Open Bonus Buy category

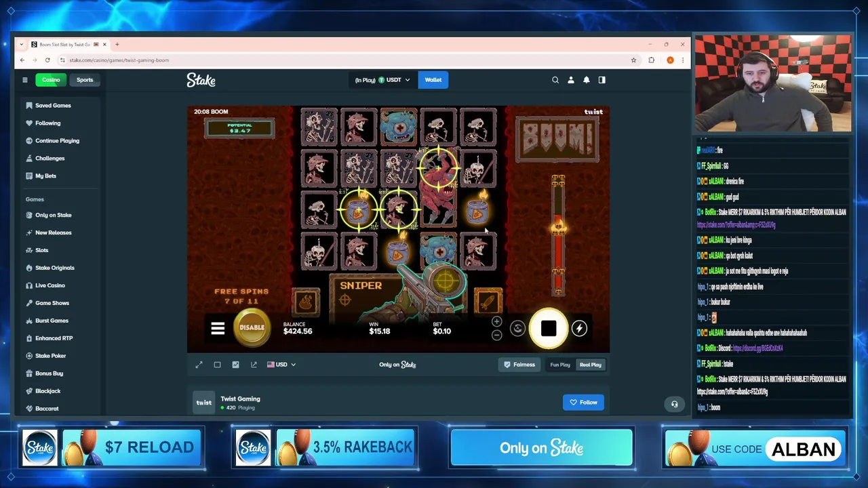(49, 373)
